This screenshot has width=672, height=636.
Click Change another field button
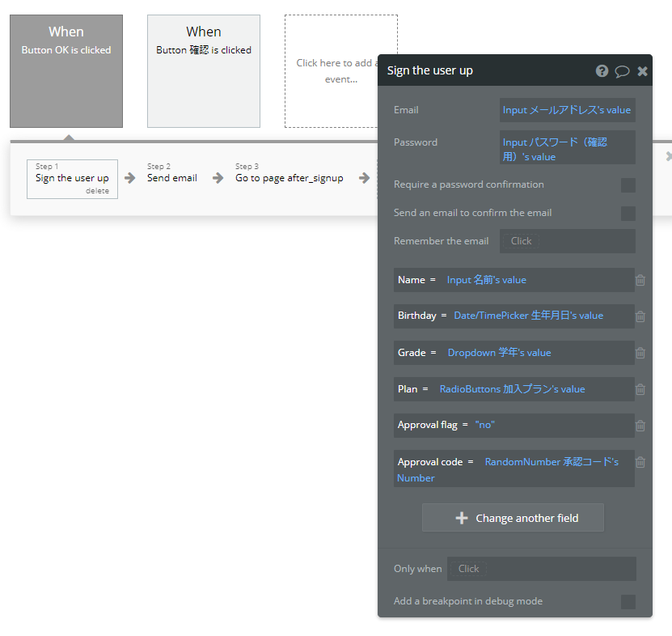513,518
